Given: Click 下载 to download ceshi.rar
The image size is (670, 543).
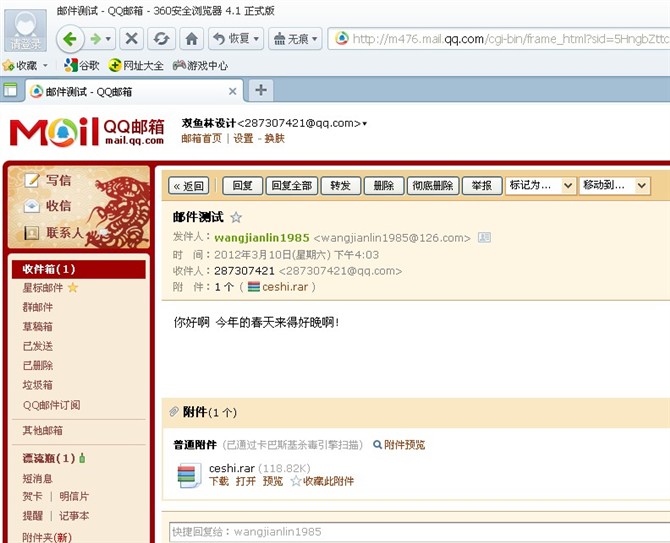Looking at the screenshot, I should (x=219, y=481).
